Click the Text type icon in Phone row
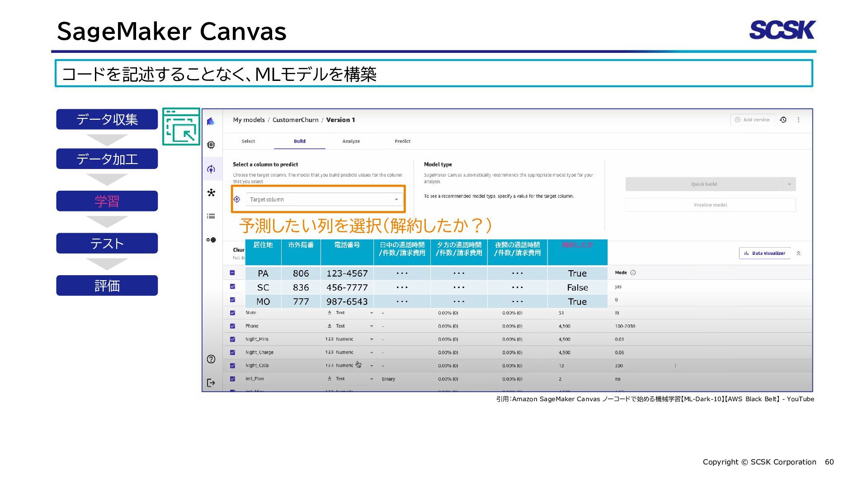This screenshot has height=488, width=868. [330, 326]
